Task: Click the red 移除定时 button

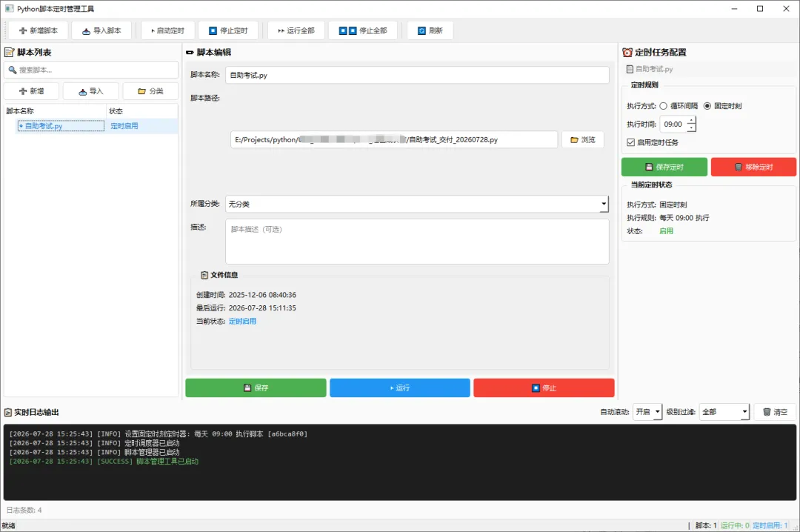Action: tap(753, 167)
